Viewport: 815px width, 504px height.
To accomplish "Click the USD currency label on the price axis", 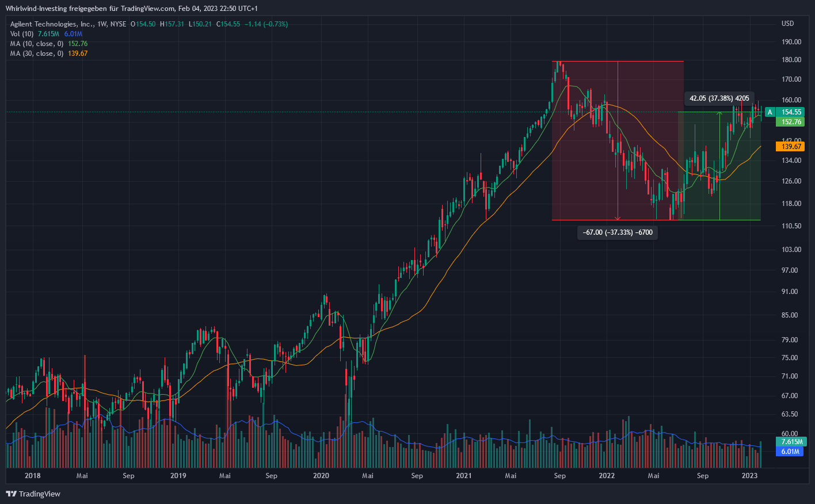I will [787, 24].
